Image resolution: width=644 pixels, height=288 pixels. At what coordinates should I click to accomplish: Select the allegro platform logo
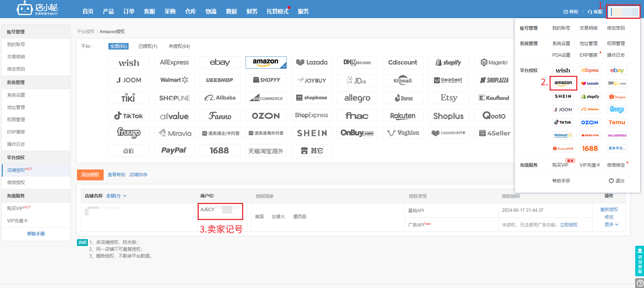tap(357, 98)
